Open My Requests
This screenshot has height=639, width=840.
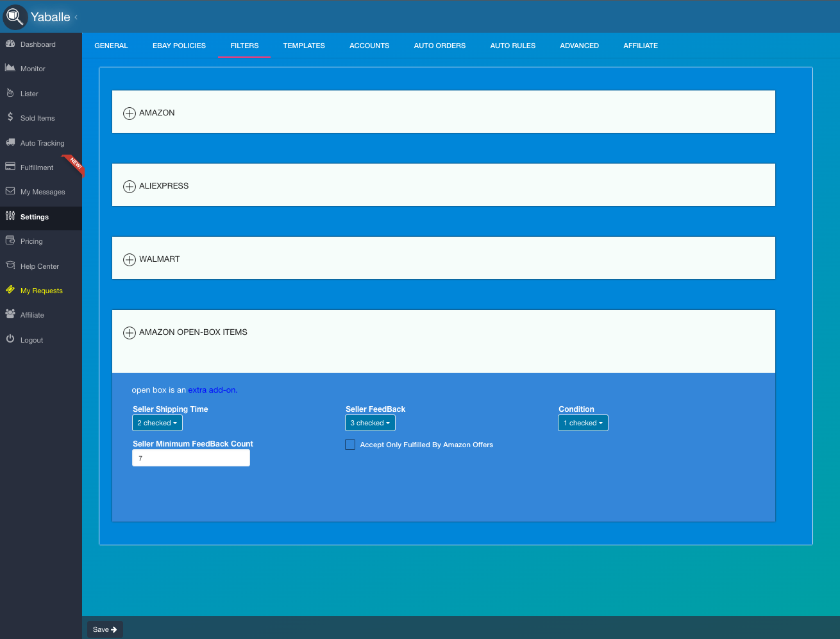point(41,291)
